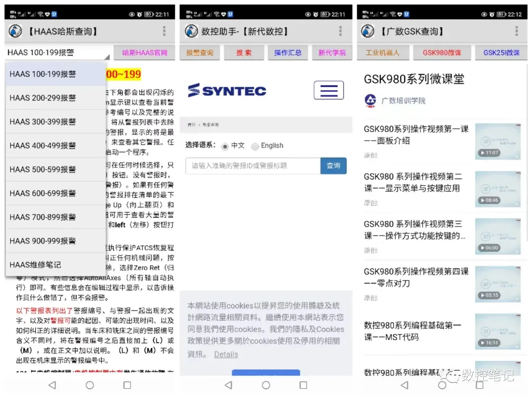The width and height of the screenshot is (532, 399).
Task: Tap app globe icon in HAAS哈斯查询 header
Action: [15, 31]
